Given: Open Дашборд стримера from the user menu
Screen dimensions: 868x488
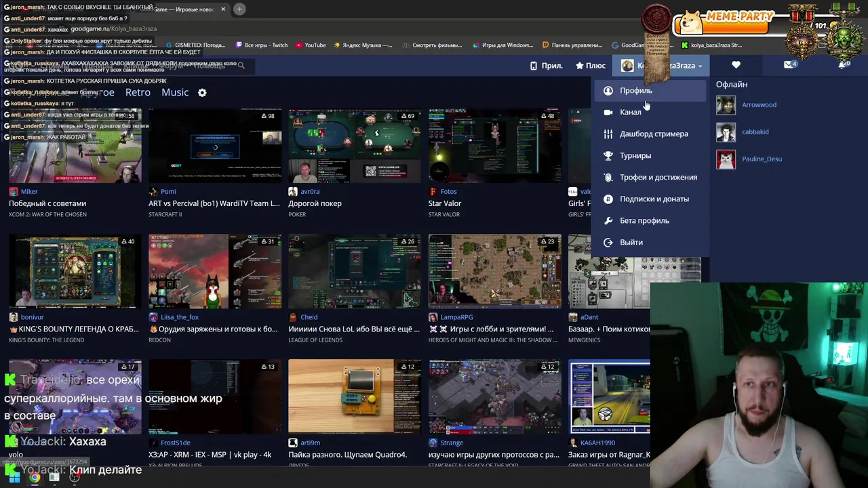Looking at the screenshot, I should pyautogui.click(x=651, y=134).
